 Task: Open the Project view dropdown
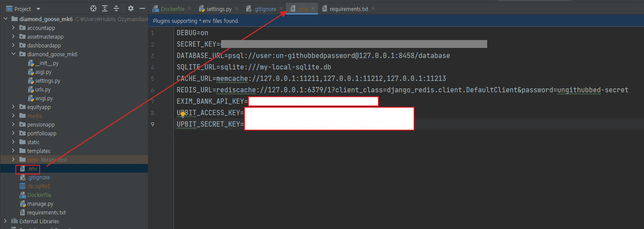(x=38, y=9)
